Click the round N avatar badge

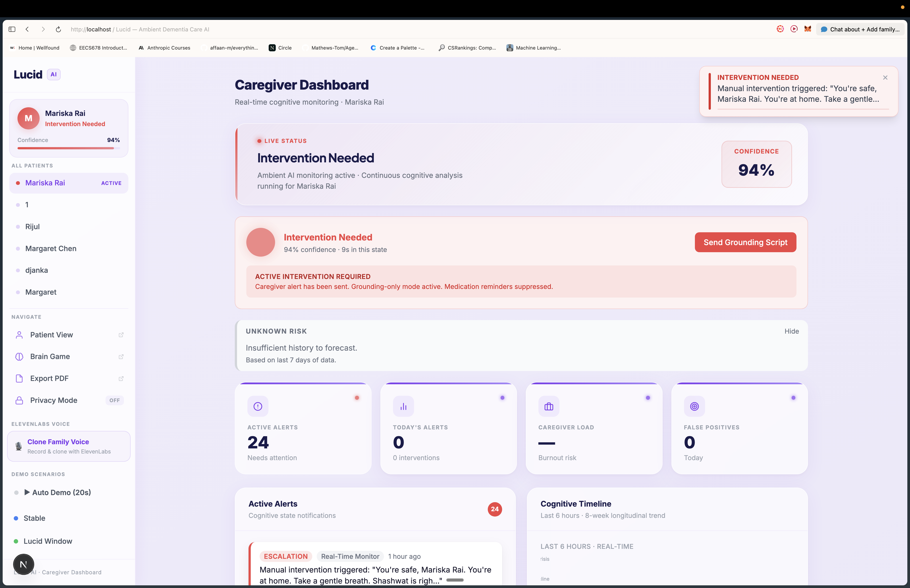point(23,564)
